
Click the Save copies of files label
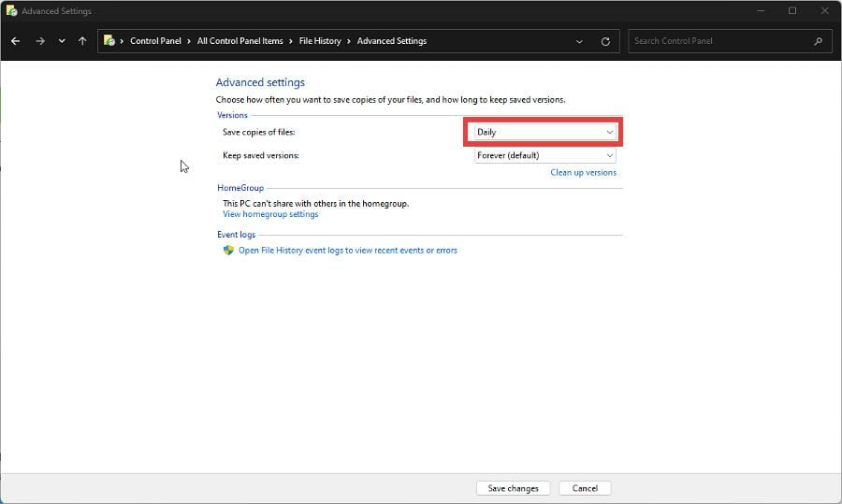coord(259,132)
